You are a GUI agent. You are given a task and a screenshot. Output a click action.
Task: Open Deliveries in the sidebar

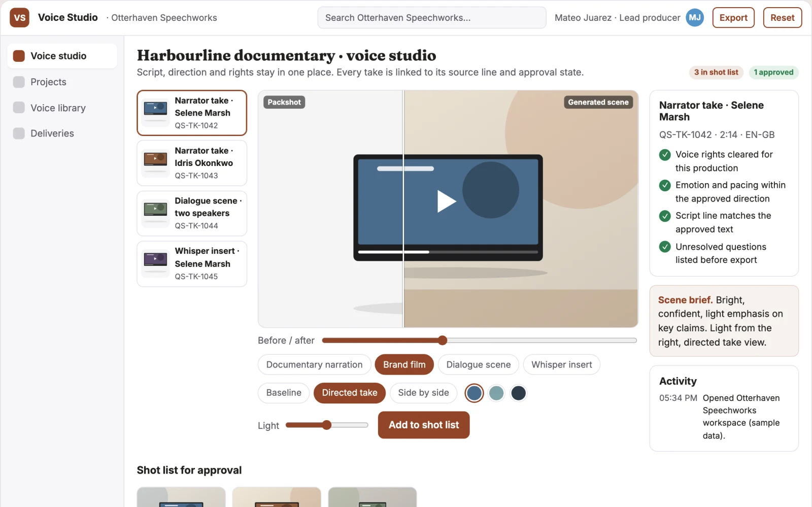point(62,133)
